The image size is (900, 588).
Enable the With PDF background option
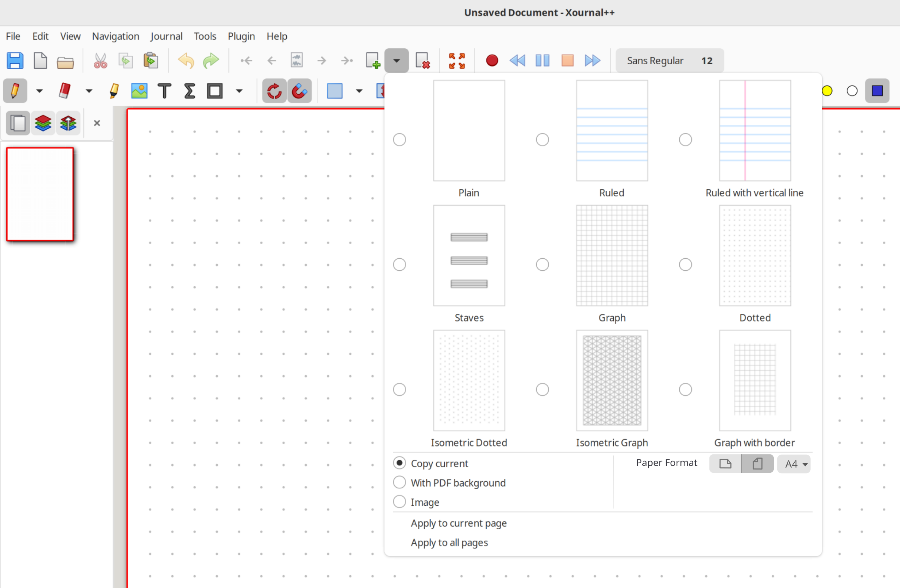[x=399, y=483]
